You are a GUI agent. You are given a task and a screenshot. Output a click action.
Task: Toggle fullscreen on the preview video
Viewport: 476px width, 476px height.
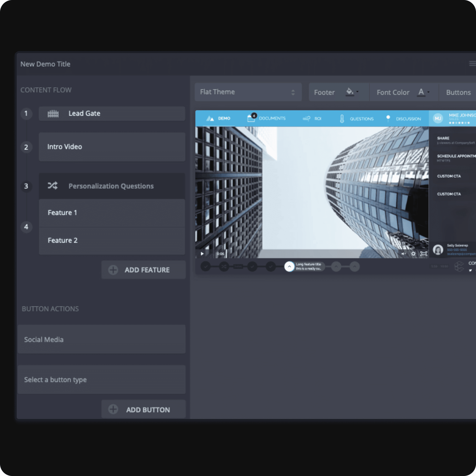[424, 254]
